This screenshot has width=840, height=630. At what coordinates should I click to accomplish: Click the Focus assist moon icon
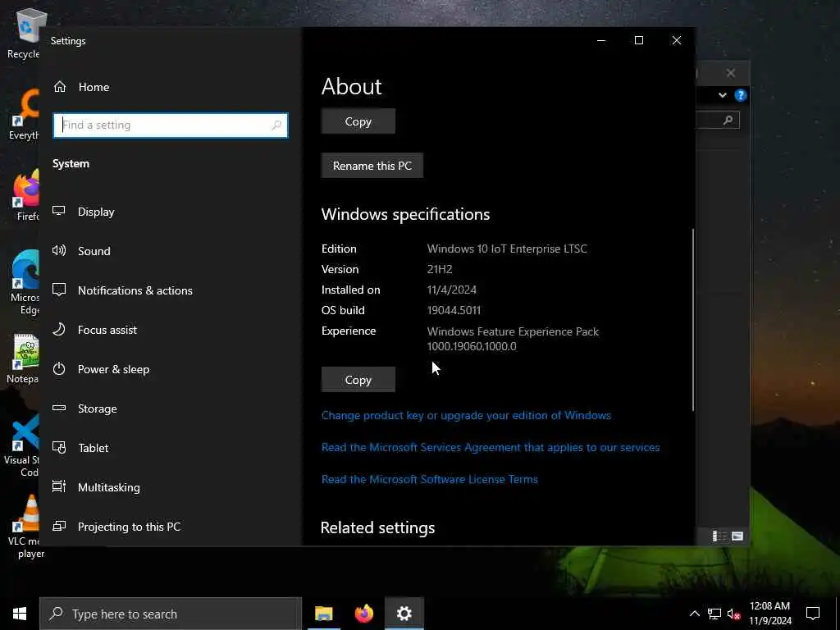point(59,329)
